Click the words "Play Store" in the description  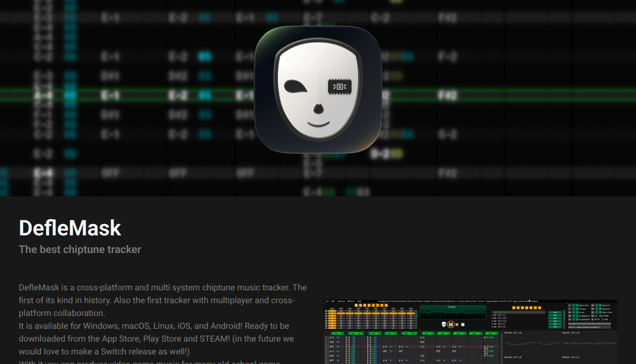(162, 339)
